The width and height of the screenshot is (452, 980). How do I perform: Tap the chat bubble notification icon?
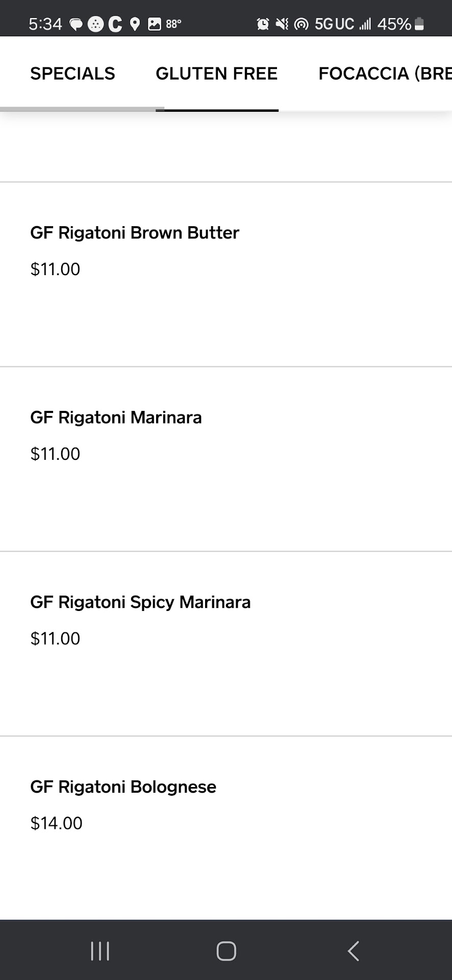(76, 24)
